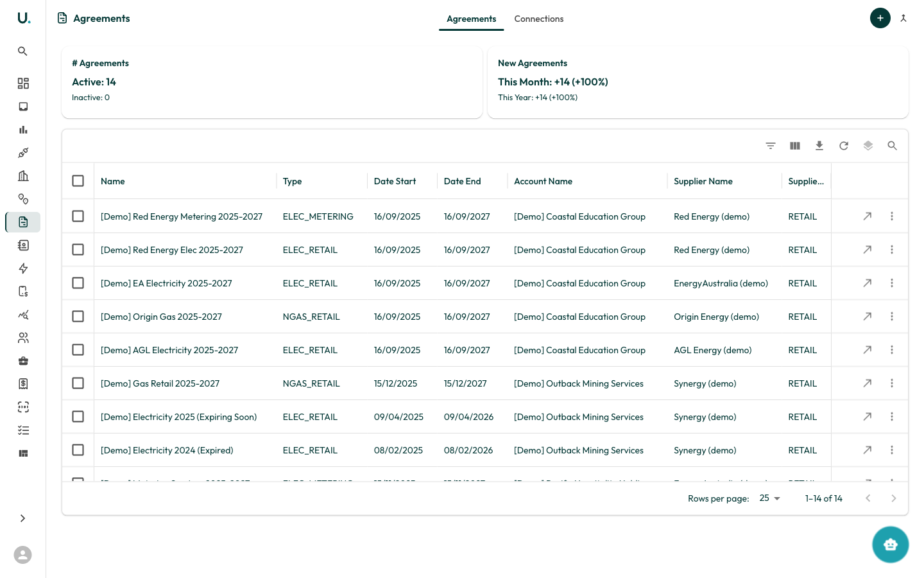Open more options for Red Energy Elec row
Screen dimensions: 924x578
(892, 250)
